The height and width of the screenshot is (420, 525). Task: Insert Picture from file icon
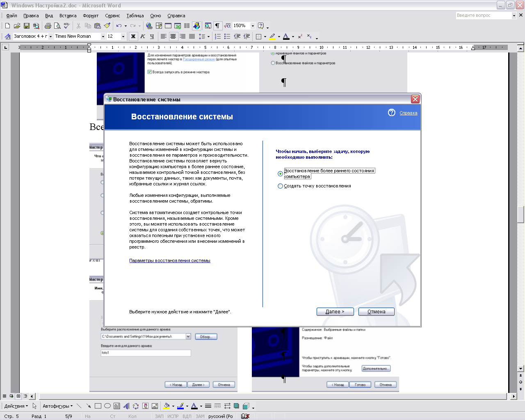click(x=155, y=406)
